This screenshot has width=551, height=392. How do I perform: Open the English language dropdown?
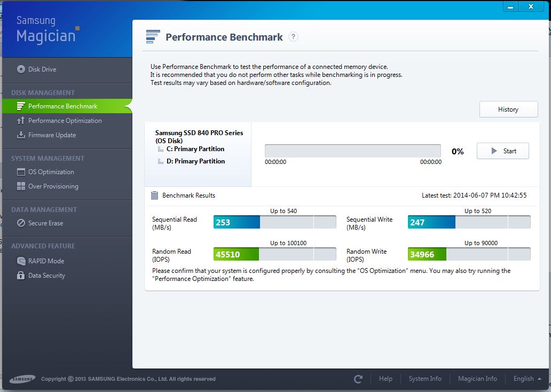click(526, 379)
